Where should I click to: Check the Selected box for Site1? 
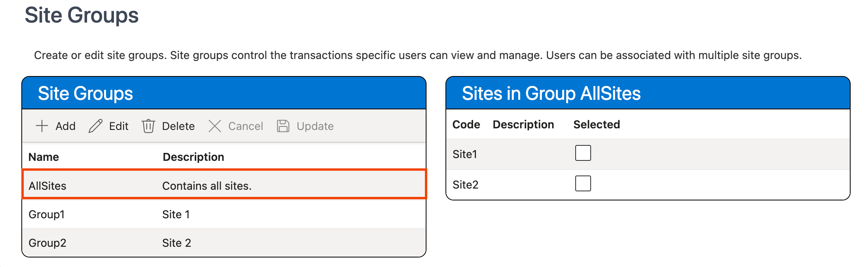click(x=583, y=153)
